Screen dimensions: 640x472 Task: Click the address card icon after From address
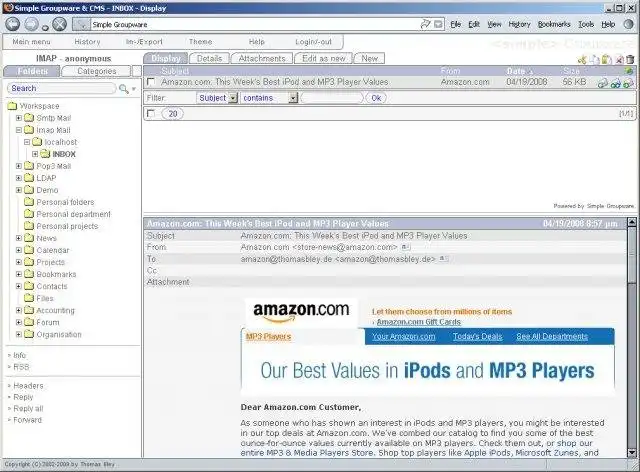click(x=405, y=247)
